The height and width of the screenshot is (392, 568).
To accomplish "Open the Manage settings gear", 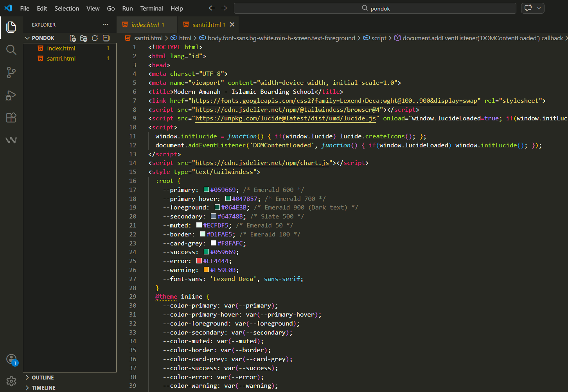I will 11,381.
